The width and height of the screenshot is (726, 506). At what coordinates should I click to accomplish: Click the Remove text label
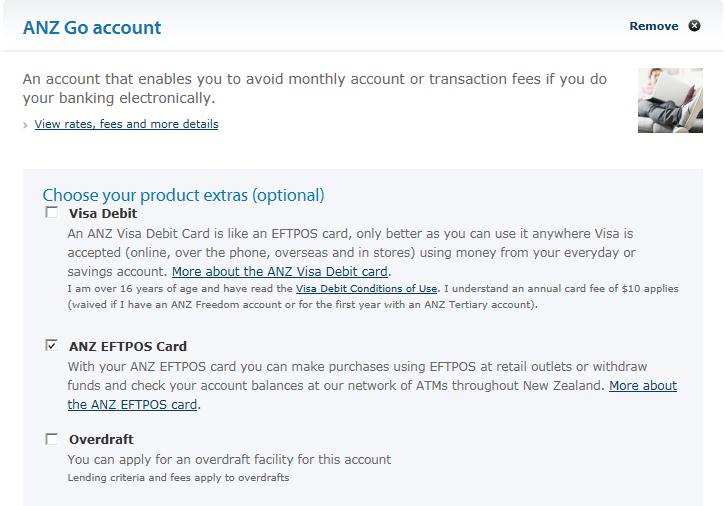[654, 26]
